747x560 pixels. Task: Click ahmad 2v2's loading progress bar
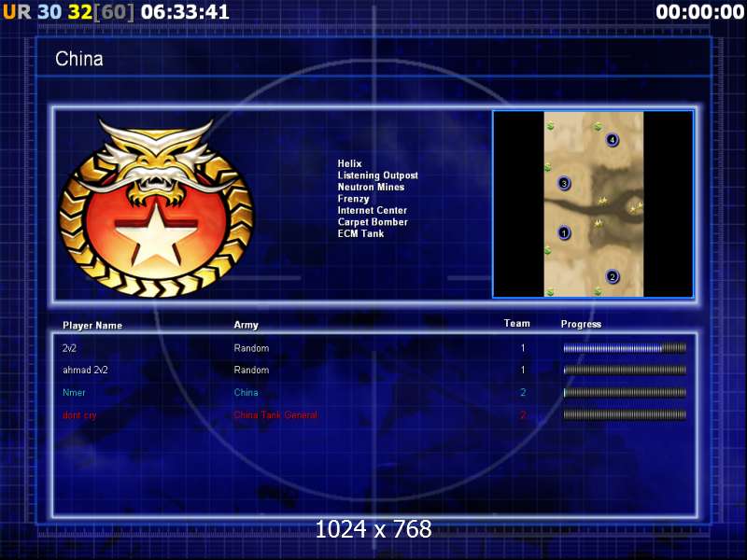[625, 370]
